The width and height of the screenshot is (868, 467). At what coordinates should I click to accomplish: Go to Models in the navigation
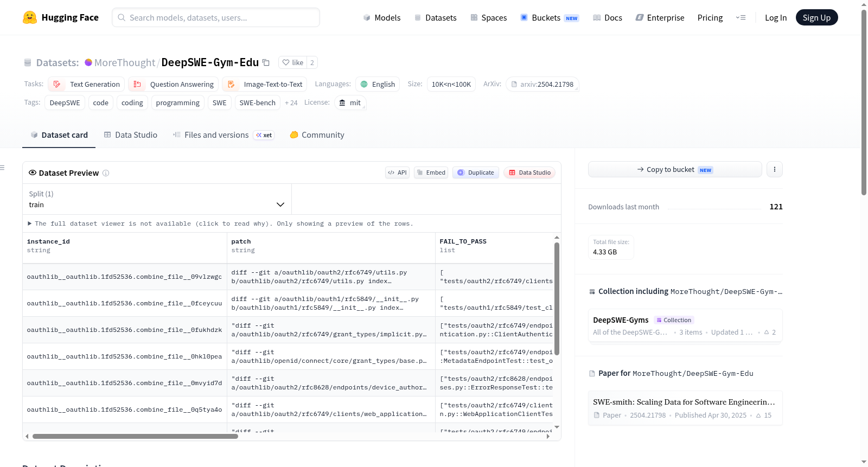pyautogui.click(x=382, y=17)
